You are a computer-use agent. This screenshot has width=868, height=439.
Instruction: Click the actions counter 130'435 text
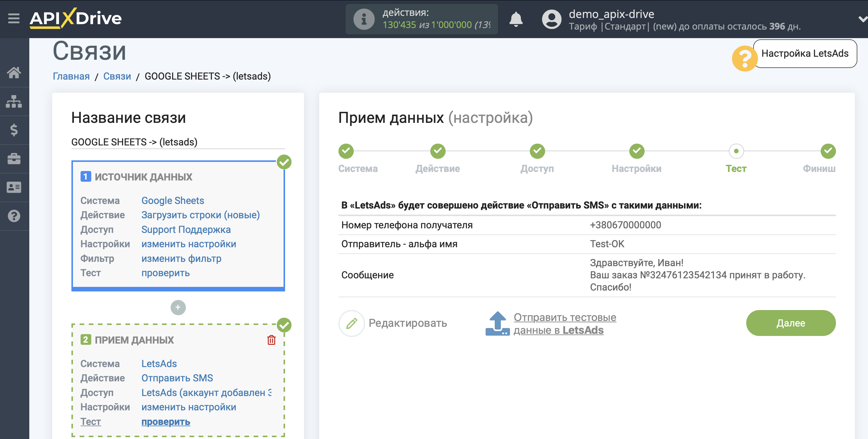tap(399, 25)
